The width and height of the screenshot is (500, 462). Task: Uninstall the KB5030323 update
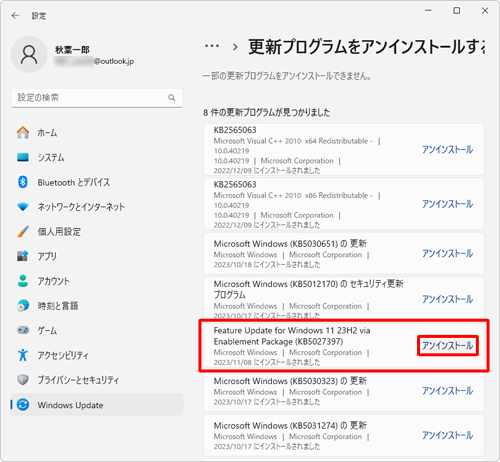pos(447,390)
